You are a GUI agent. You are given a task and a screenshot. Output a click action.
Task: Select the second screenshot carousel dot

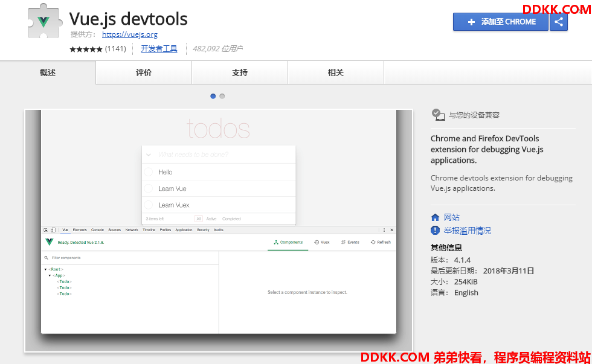pyautogui.click(x=222, y=96)
